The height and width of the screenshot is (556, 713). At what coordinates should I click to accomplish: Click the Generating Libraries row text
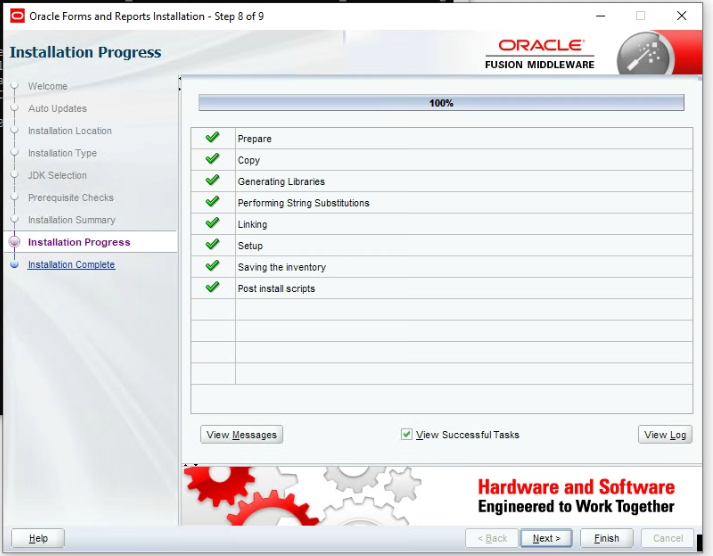(281, 181)
